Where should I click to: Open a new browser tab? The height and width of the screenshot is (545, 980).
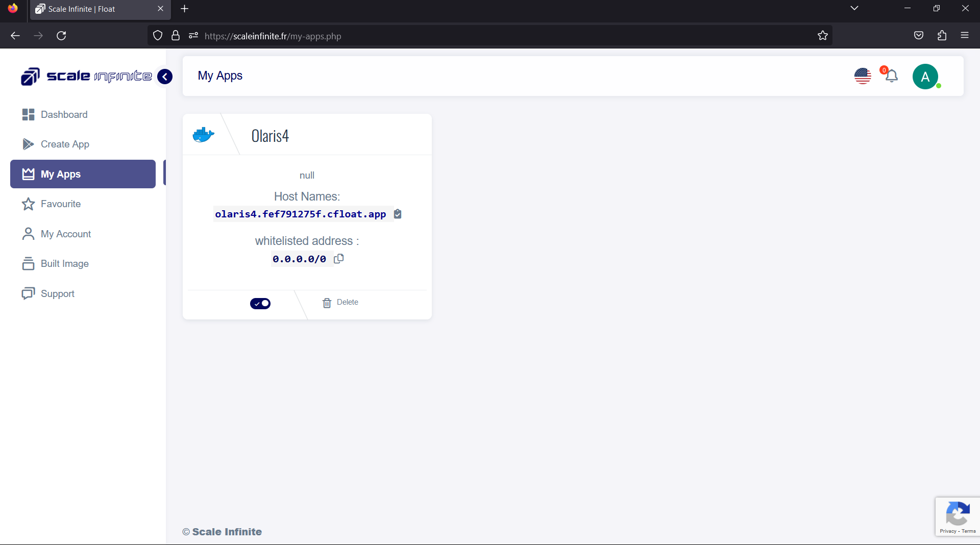coord(185,9)
